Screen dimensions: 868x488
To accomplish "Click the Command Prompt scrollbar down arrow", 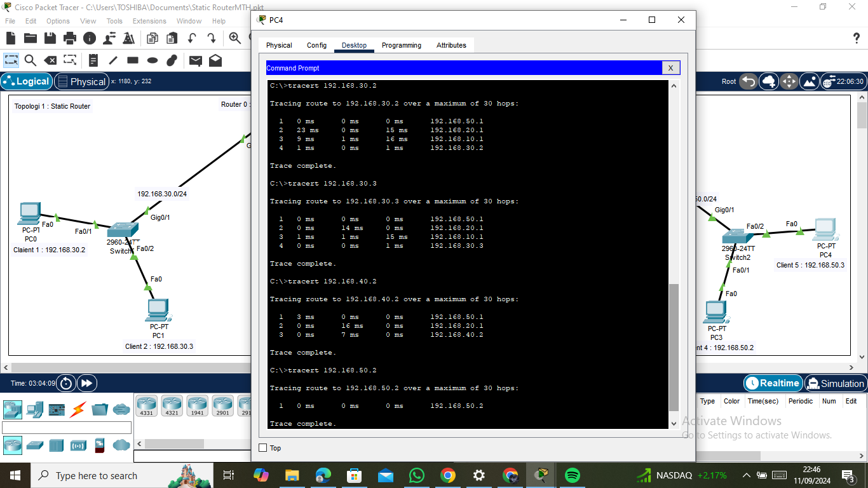I will 674,423.
